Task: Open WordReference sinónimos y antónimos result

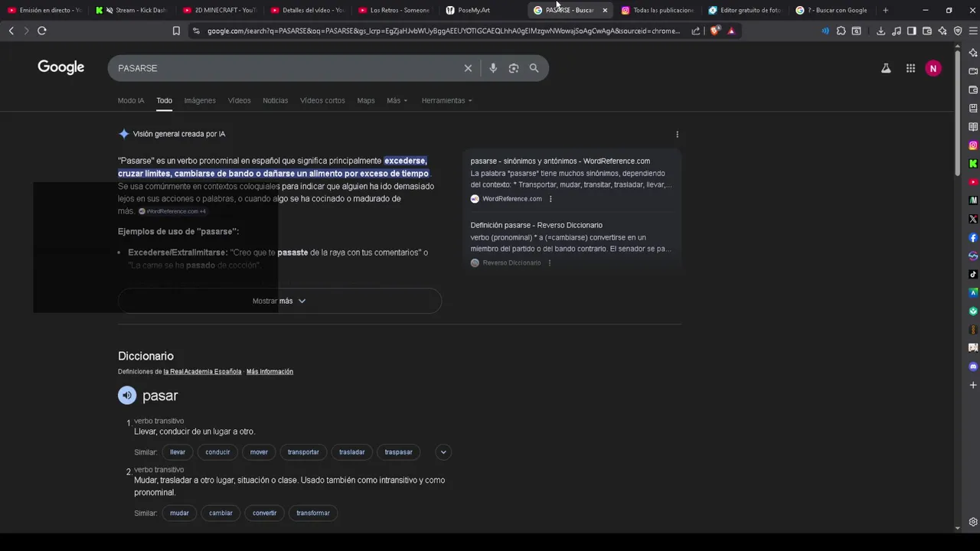Action: [560, 161]
